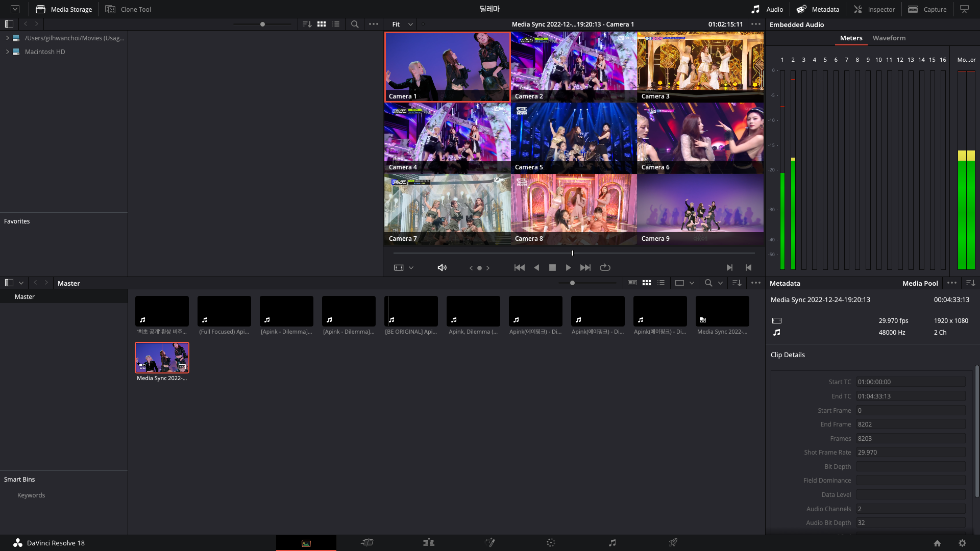This screenshot has width=980, height=551.
Task: Switch to the Waveform tab
Action: (889, 38)
